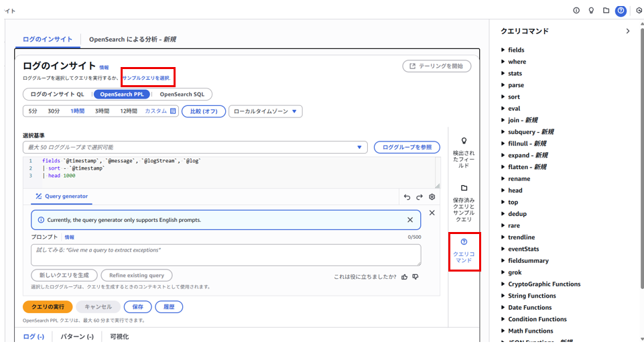
Task: Expand the sort command
Action: tap(511, 97)
